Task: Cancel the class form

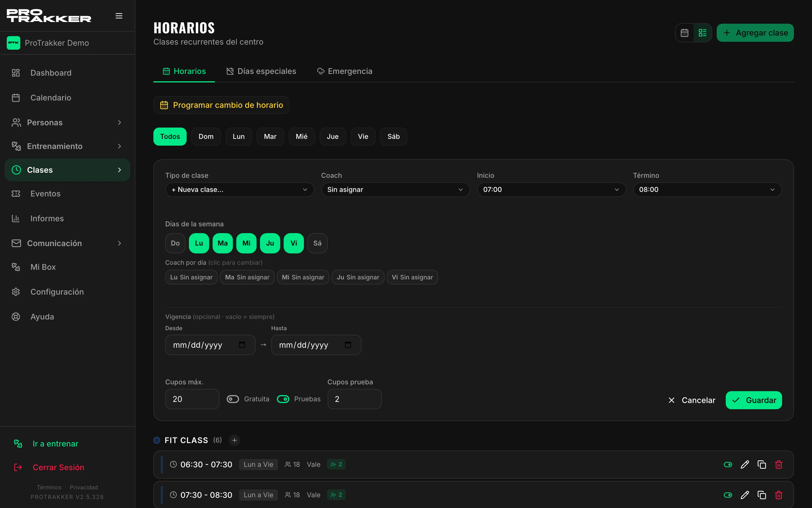Action: (x=692, y=400)
